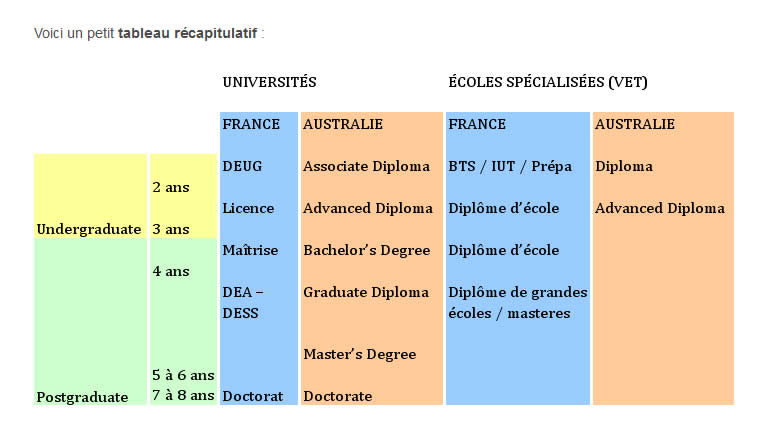Click the Graduate Diploma cell
This screenshot has width=782, height=421.
click(x=366, y=292)
